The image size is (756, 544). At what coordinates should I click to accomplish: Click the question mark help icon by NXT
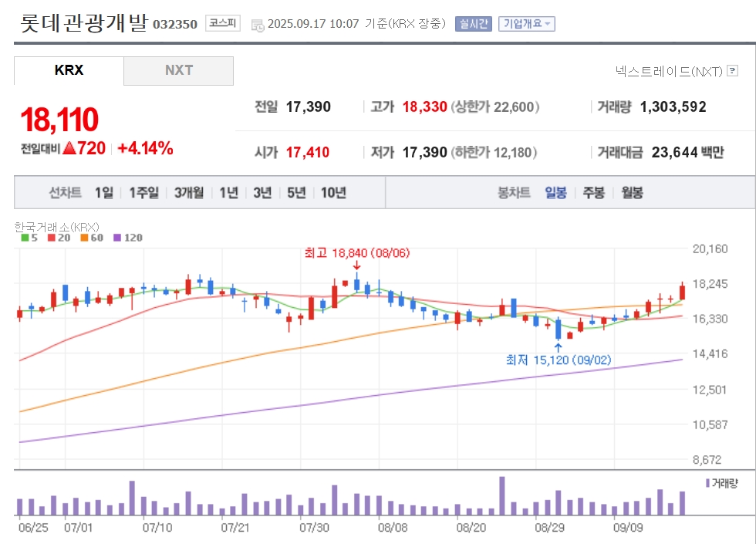pos(732,71)
